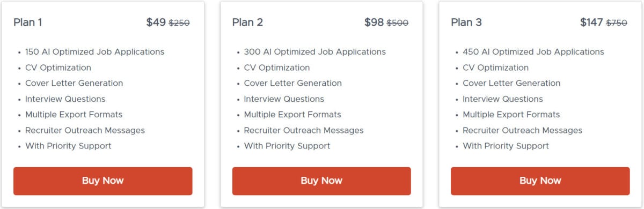Click the $98 price in Plan 2
The width and height of the screenshot is (644, 209).
pyautogui.click(x=374, y=23)
